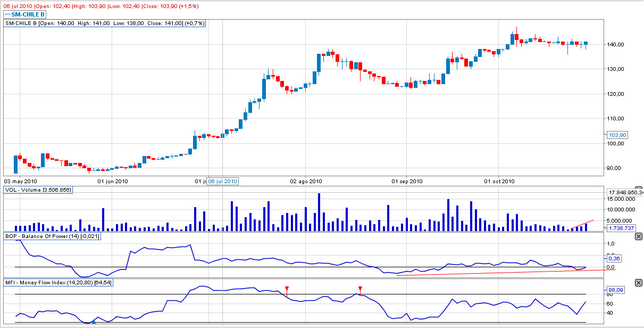The width and height of the screenshot is (644, 328).
Task: Select the red trendline under BOP curve
Action: tap(505, 272)
